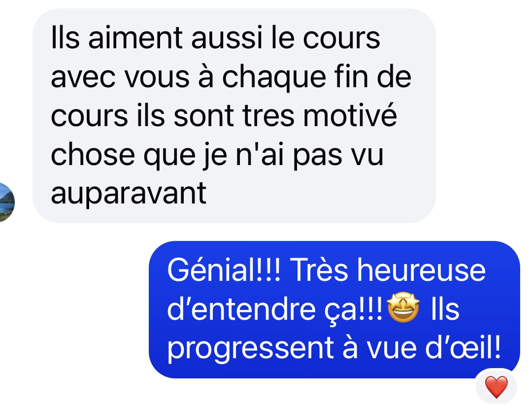Screen dimensions: 532x406
Task: Click the word "auparavant" in the gray bubble
Action: [129, 193]
